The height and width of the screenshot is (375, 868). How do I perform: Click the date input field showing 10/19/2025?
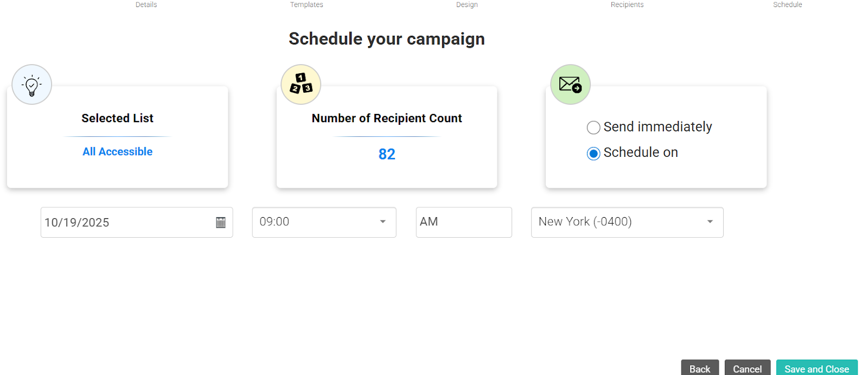[x=125, y=223]
